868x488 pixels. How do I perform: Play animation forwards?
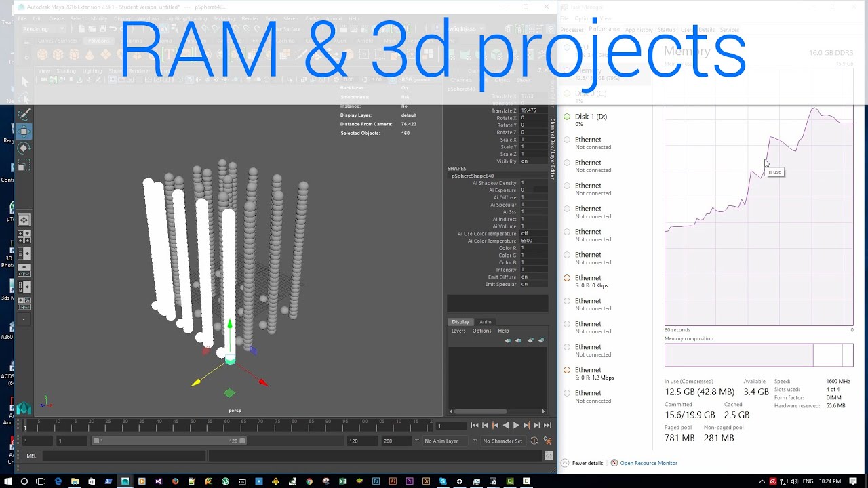(x=516, y=425)
